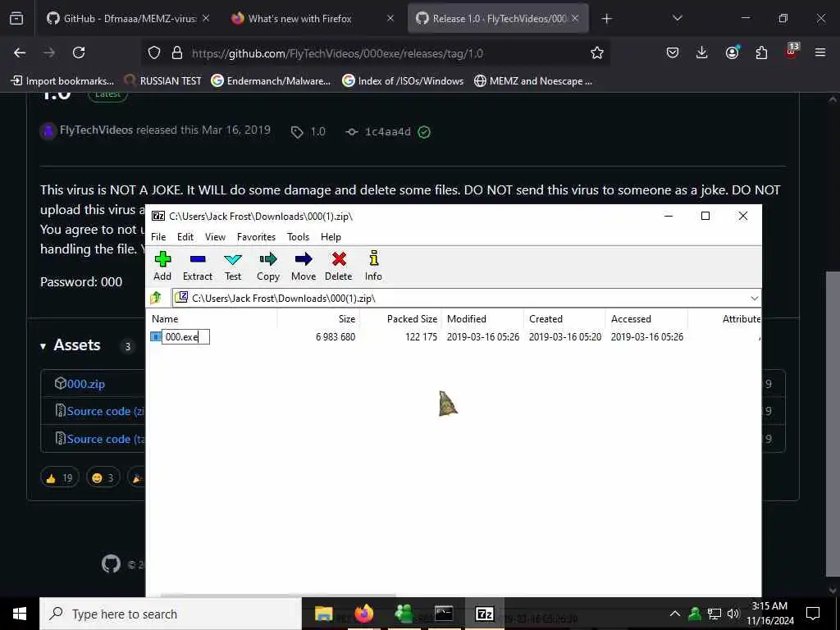Open the Edit menu in 7-Zip

185,237
